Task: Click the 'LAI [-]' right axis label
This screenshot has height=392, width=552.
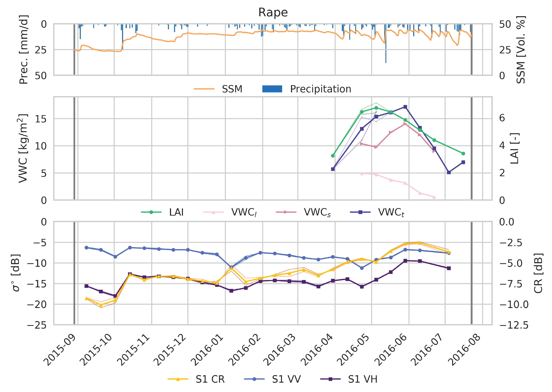Action: click(514, 148)
